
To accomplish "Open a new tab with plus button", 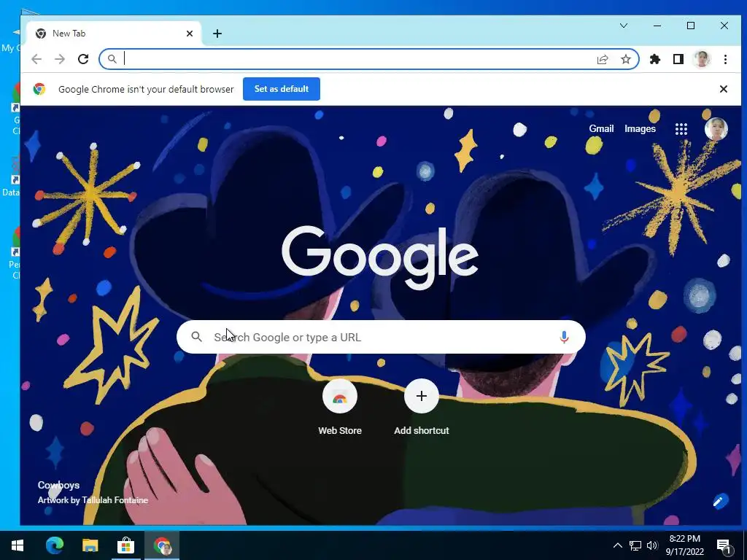I will tap(217, 34).
